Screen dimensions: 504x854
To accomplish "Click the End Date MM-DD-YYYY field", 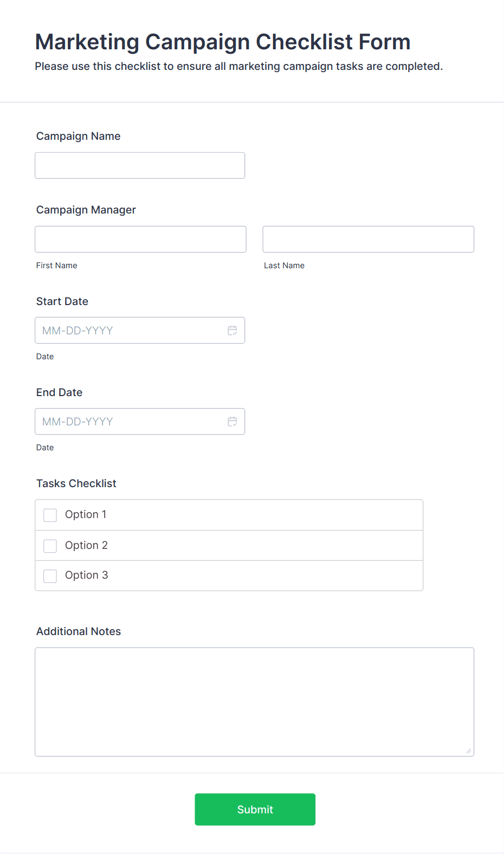I will coord(130,422).
